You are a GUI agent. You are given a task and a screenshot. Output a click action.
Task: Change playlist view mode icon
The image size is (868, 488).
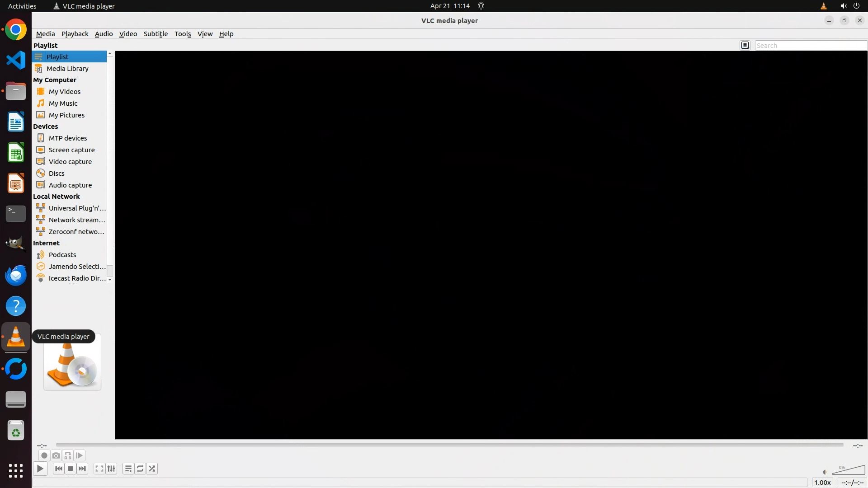(745, 45)
